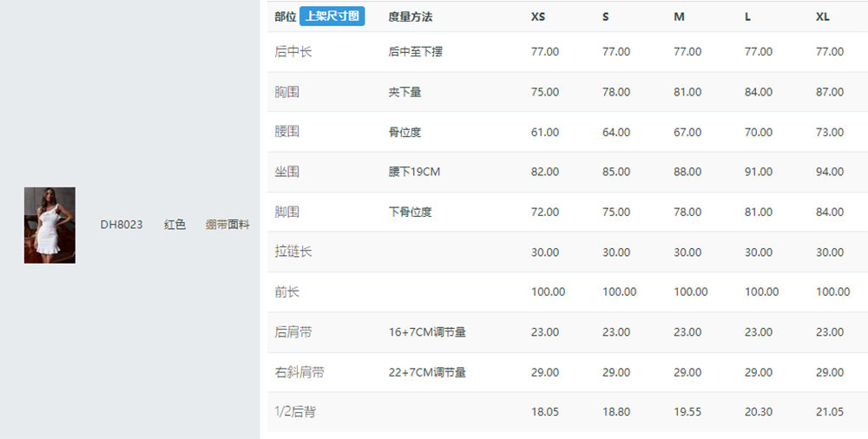Screen dimensions: 868x439
Task: Select the 后中长 row label
Action: pos(293,51)
